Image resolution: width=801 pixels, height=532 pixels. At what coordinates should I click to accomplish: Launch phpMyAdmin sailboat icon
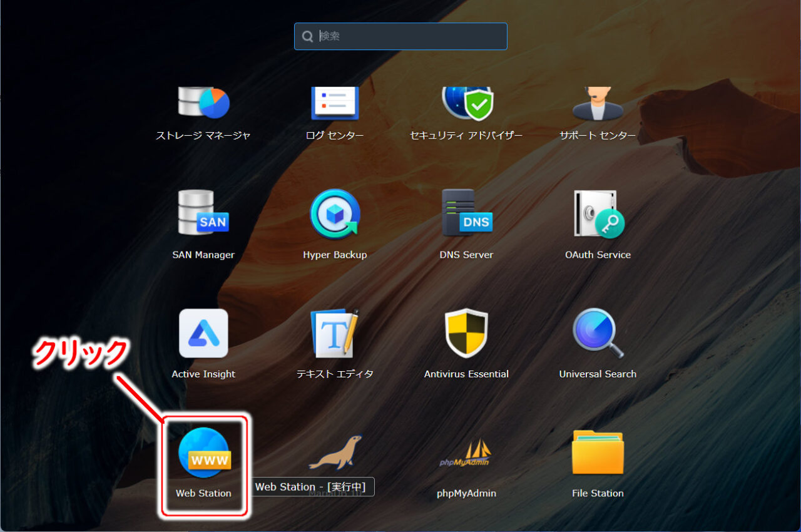(x=466, y=453)
